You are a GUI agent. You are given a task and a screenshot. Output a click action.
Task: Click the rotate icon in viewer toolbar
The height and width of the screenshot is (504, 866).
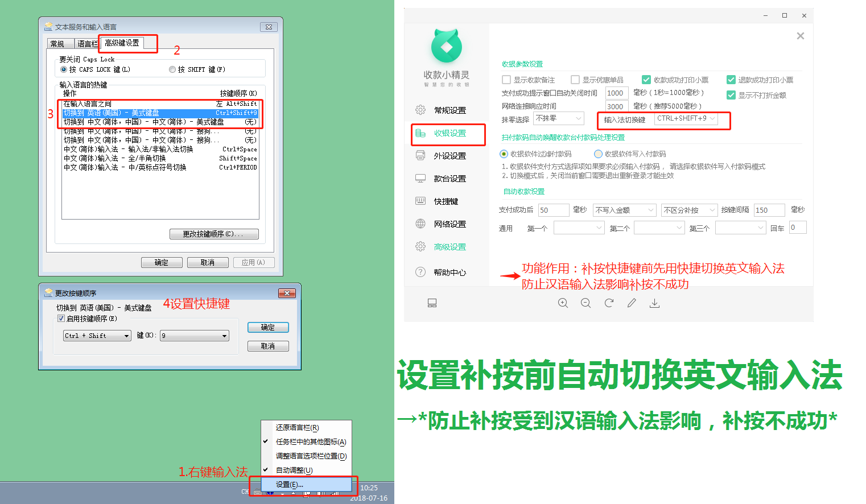(609, 303)
